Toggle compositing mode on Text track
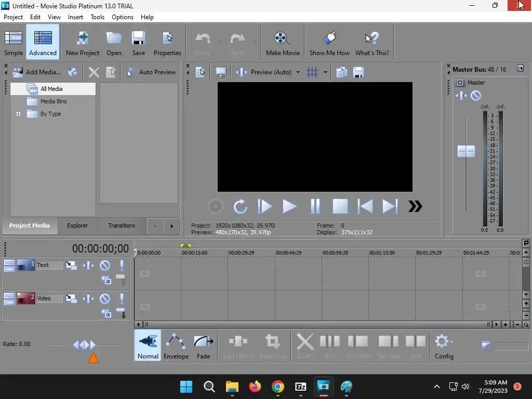This screenshot has height=399, width=532. pos(106,281)
